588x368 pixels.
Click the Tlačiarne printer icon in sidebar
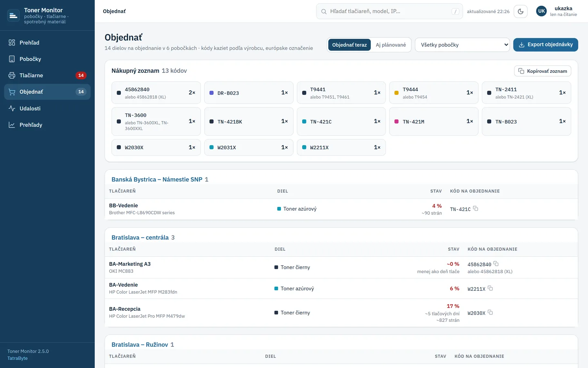click(x=12, y=75)
